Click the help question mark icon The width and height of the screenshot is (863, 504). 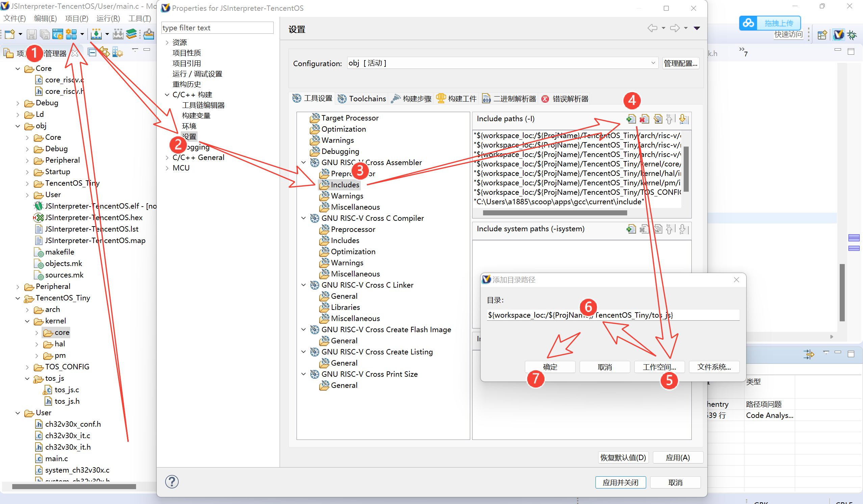click(x=172, y=482)
